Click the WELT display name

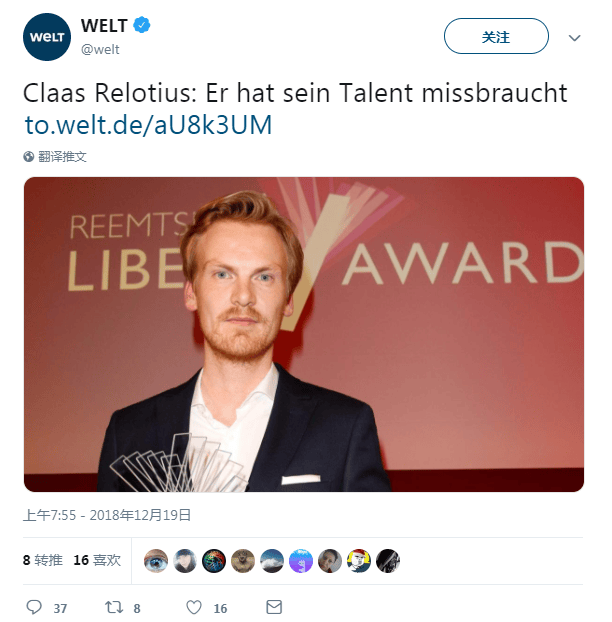pos(104,26)
